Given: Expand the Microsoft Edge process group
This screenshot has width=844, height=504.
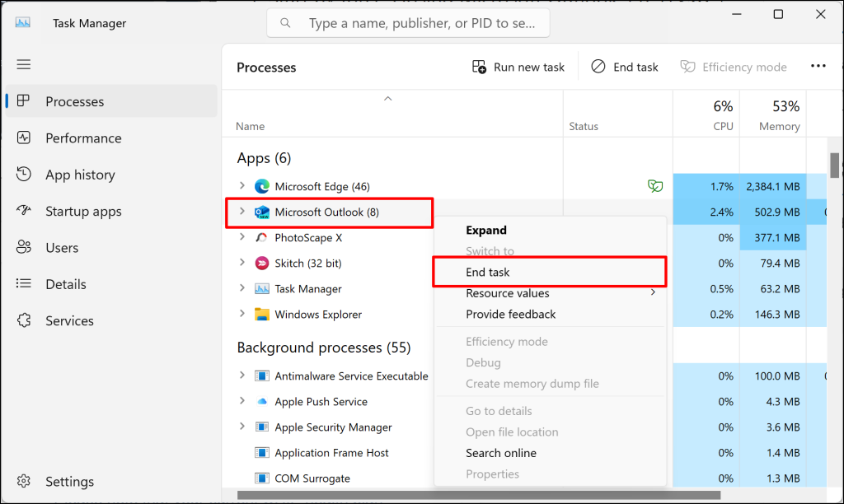Looking at the screenshot, I should pos(241,186).
